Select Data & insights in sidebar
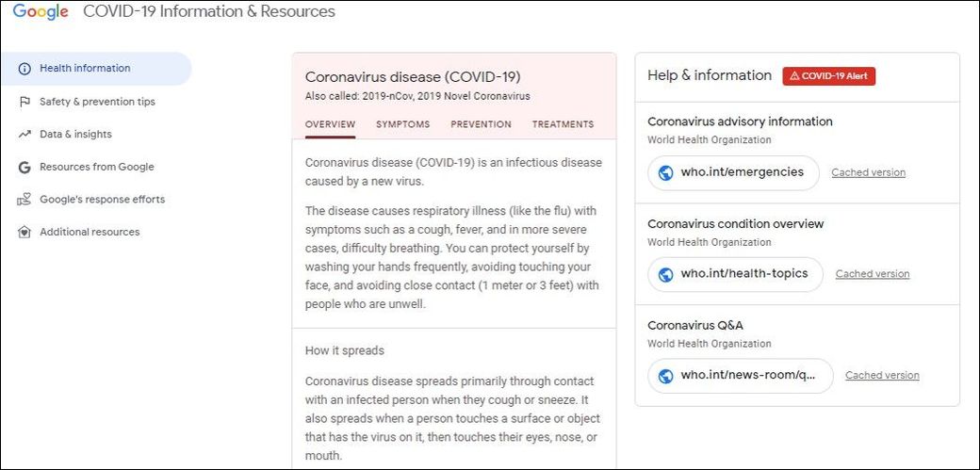Screen dimensions: 980x470 click(75, 135)
